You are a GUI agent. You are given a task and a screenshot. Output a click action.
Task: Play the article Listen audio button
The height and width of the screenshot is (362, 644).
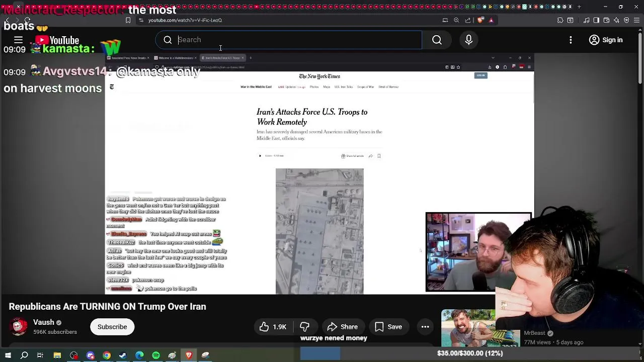[x=260, y=156]
